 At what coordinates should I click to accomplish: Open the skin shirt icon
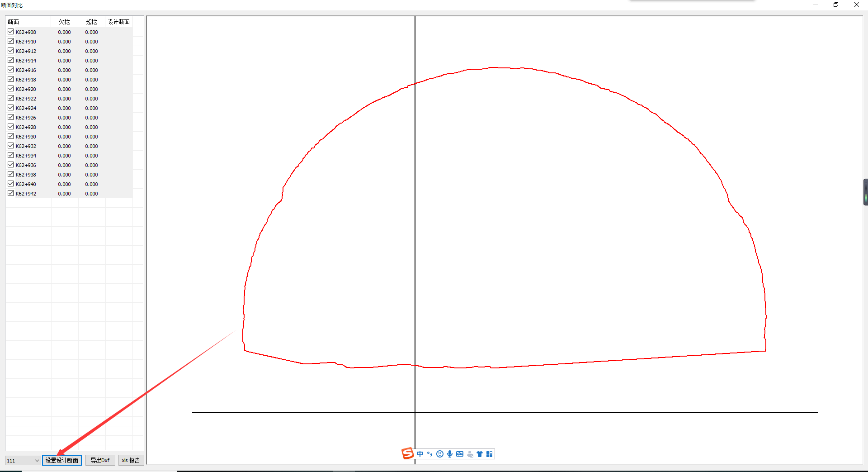tap(480, 454)
